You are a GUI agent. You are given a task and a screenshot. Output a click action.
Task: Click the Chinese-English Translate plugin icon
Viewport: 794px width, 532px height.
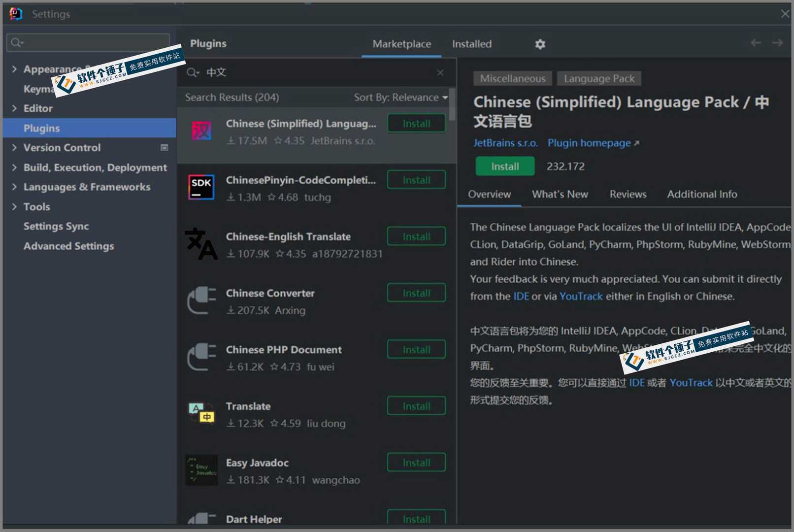point(201,244)
